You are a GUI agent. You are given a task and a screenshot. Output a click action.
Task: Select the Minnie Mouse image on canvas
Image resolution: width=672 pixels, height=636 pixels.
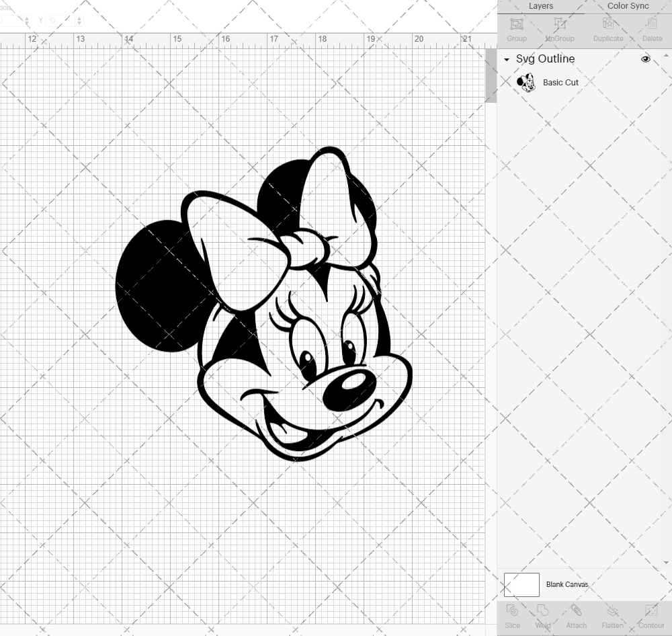[263, 304]
